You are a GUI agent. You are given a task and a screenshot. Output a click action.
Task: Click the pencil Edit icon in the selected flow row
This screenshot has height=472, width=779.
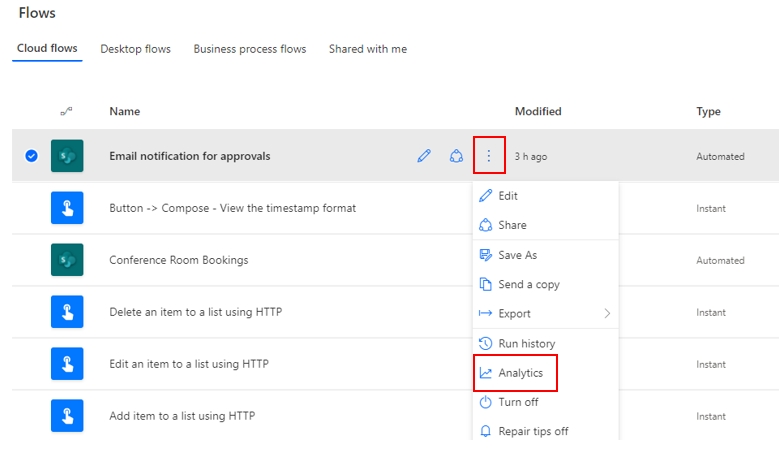424,156
